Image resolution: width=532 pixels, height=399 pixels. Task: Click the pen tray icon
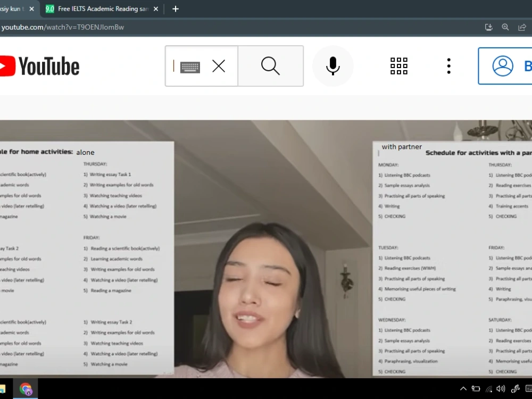click(x=516, y=389)
